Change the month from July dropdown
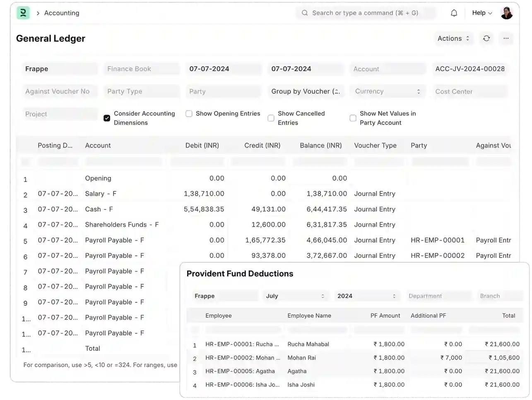The width and height of the screenshot is (532, 400). (295, 296)
